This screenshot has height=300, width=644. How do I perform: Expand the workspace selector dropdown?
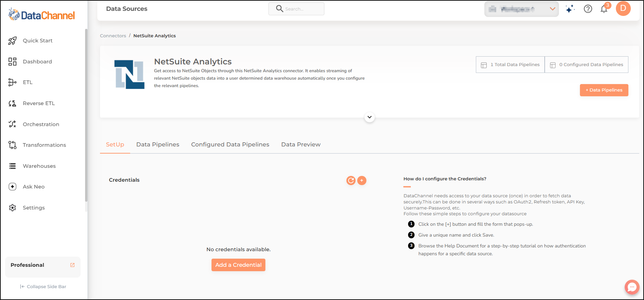coord(521,9)
